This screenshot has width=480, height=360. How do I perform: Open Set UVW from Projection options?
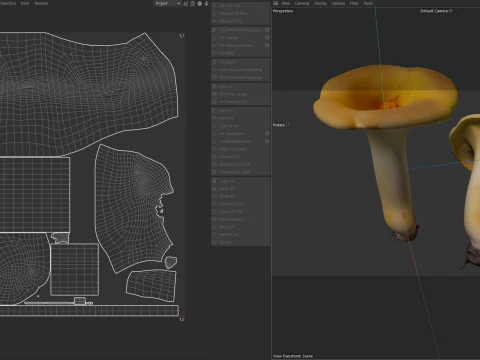[x=267, y=30]
